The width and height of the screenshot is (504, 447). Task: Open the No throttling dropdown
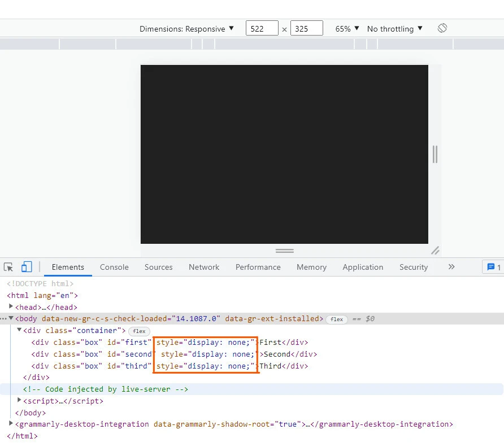click(x=394, y=29)
